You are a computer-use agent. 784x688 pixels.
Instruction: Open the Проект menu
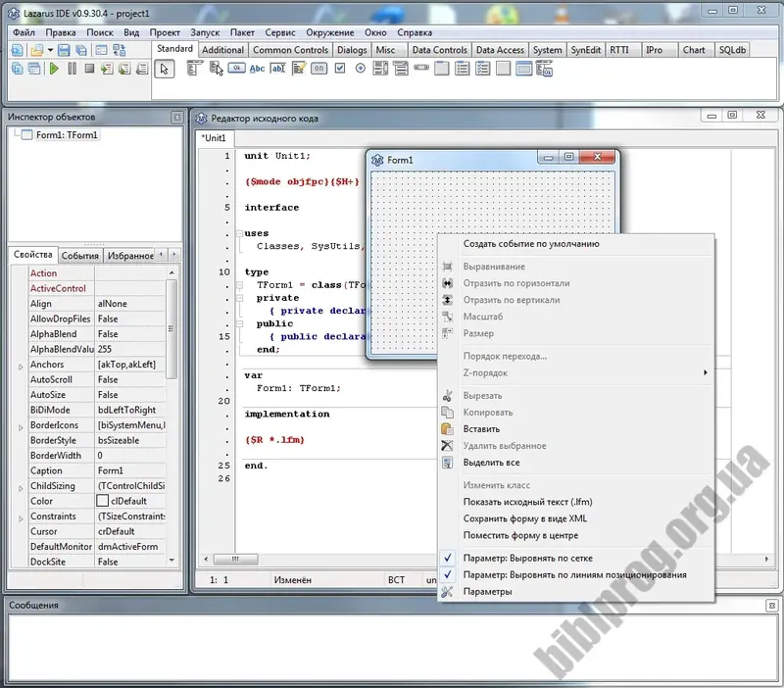[x=165, y=32]
